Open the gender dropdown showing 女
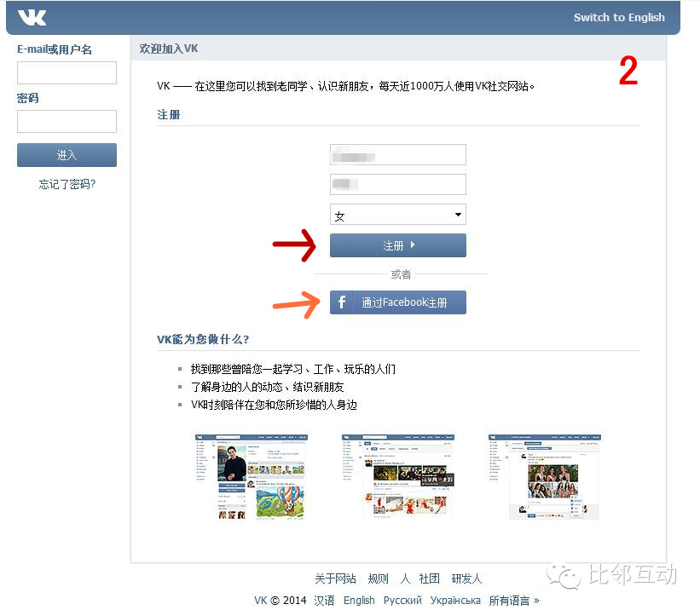 (x=398, y=215)
